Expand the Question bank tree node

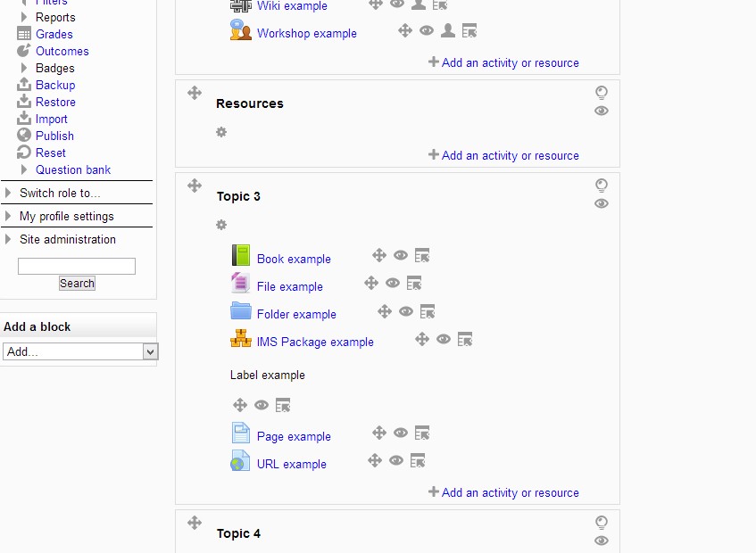tap(24, 169)
